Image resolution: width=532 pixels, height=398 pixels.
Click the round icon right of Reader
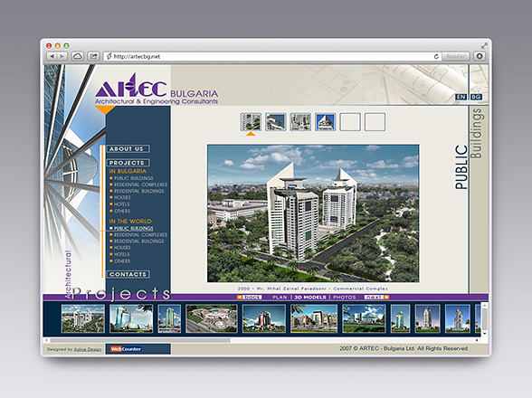point(480,56)
